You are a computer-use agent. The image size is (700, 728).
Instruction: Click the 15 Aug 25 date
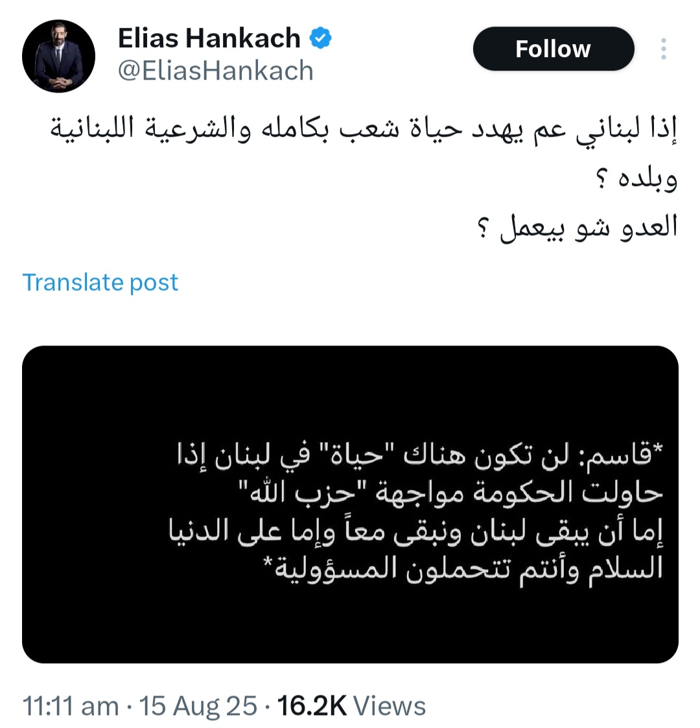click(198, 706)
